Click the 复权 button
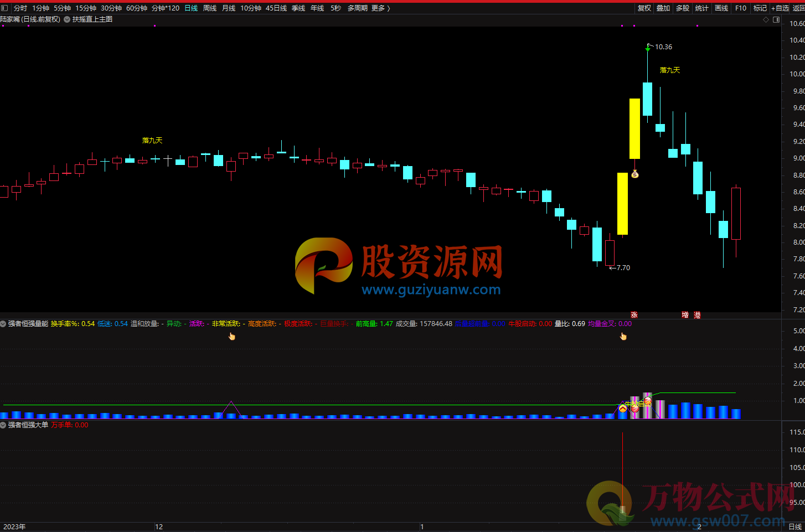 tap(644, 8)
